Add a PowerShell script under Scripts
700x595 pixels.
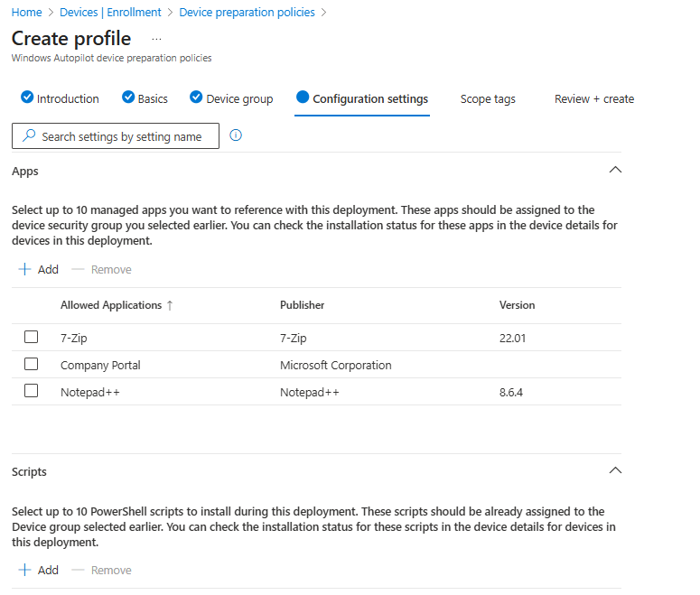tap(39, 570)
